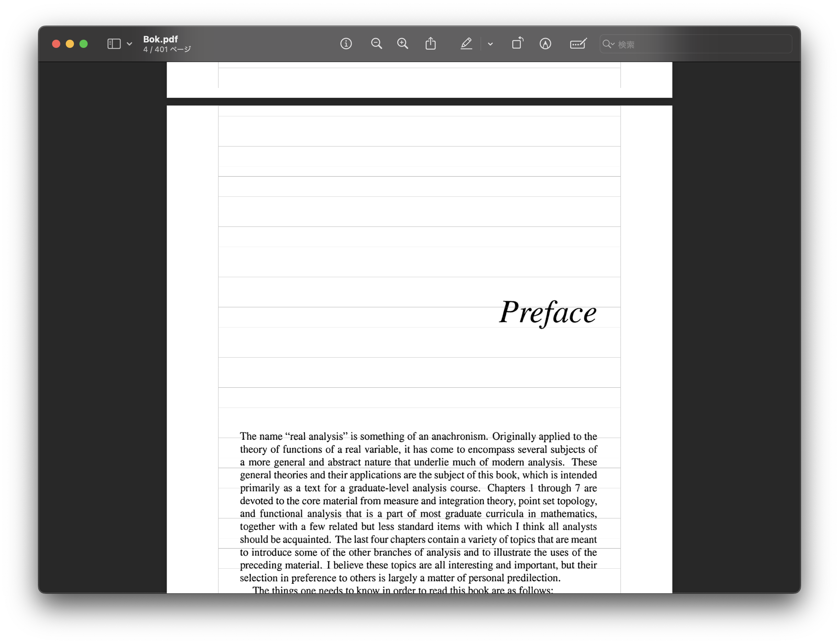Click the zoom out magnifier
The image size is (839, 644).
pos(376,44)
